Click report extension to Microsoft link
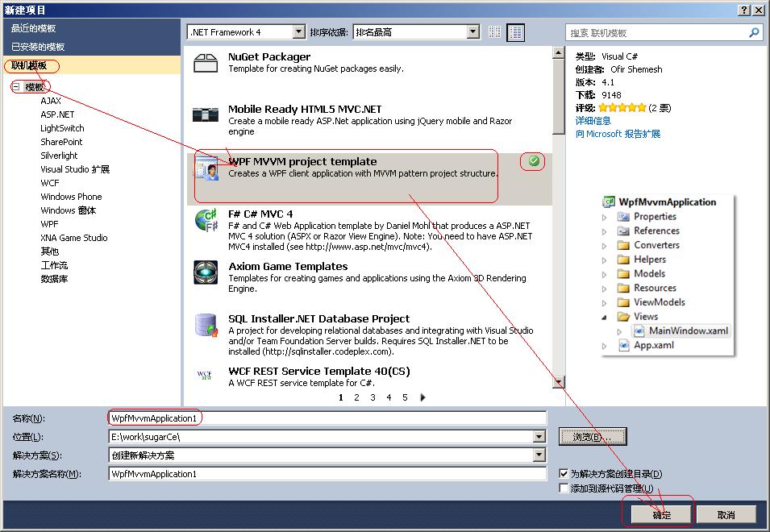Image resolution: width=770 pixels, height=532 pixels. [618, 134]
